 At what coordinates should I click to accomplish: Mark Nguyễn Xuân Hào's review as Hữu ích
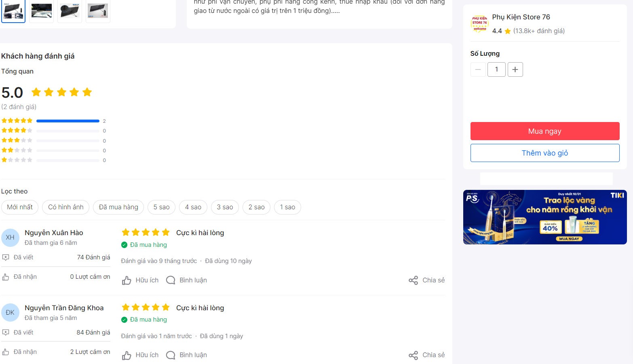click(140, 280)
